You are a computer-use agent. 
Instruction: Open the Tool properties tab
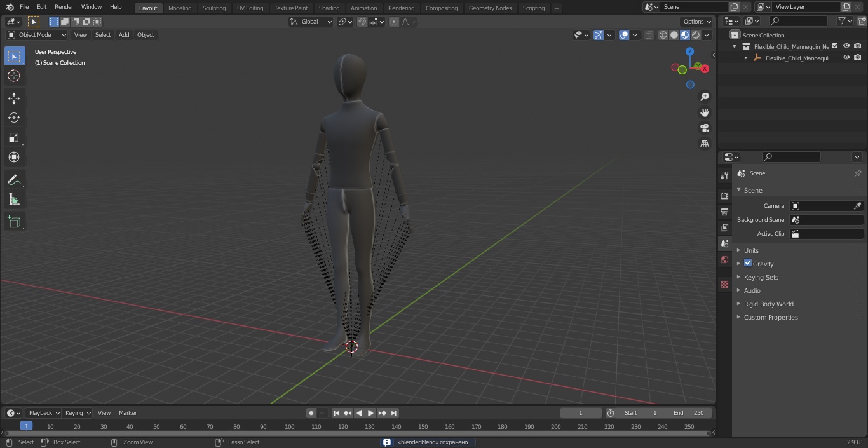click(x=724, y=175)
